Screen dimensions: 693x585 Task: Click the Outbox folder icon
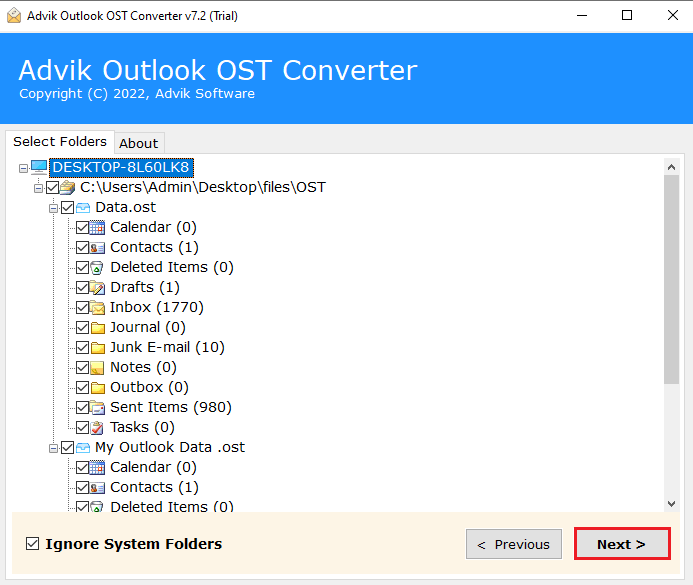pos(98,387)
